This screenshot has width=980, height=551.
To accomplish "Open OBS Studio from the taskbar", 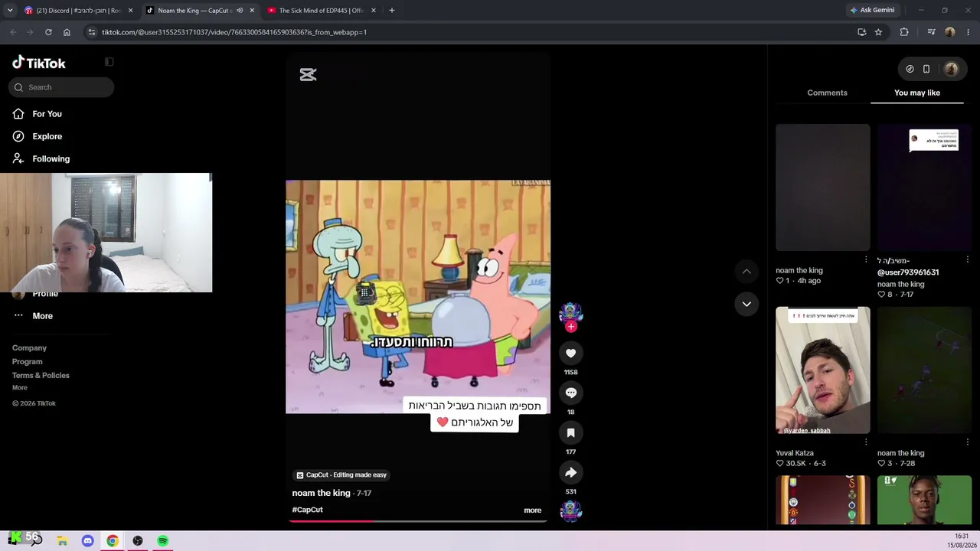I will [138, 541].
